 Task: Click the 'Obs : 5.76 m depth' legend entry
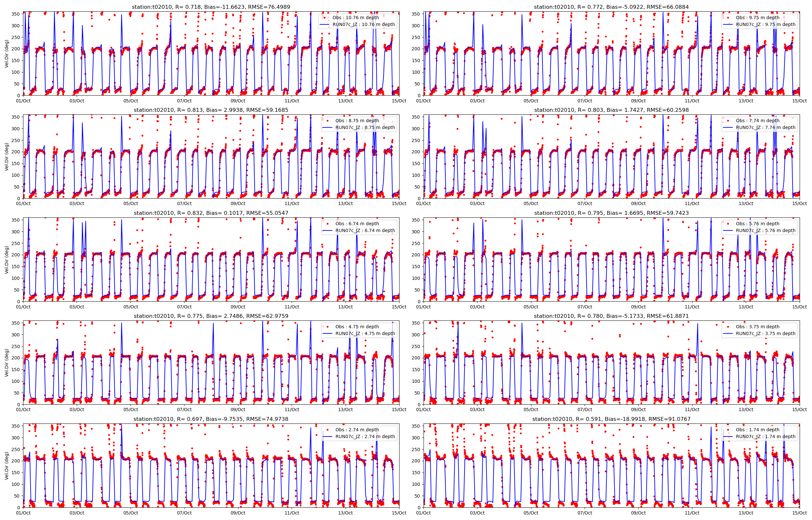click(x=757, y=224)
